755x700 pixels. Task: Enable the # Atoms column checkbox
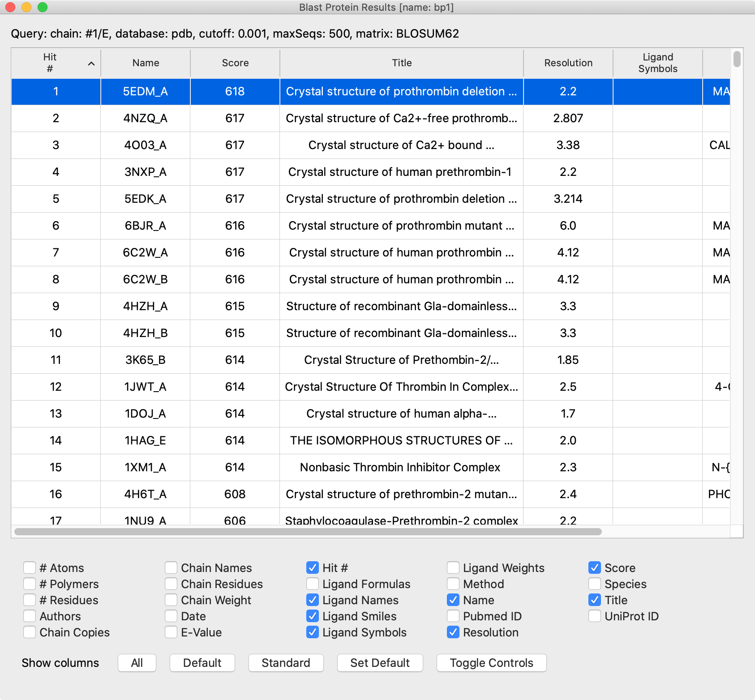pos(30,568)
